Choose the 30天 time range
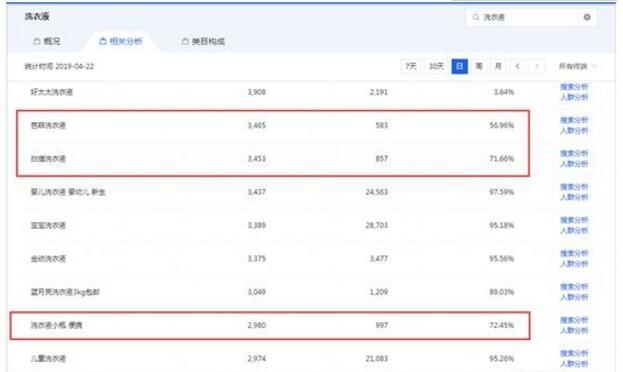The width and height of the screenshot is (623, 372). (436, 66)
